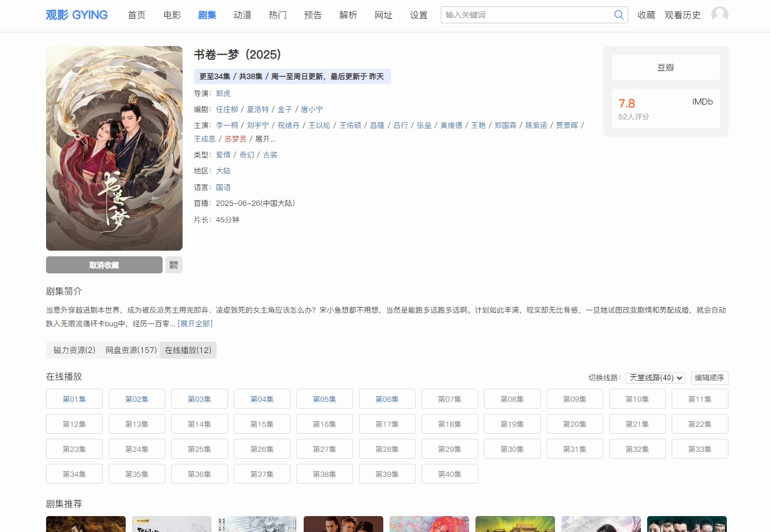Image resolution: width=770 pixels, height=532 pixels.
Task: Play episode 第01集
Action: pyautogui.click(x=74, y=399)
